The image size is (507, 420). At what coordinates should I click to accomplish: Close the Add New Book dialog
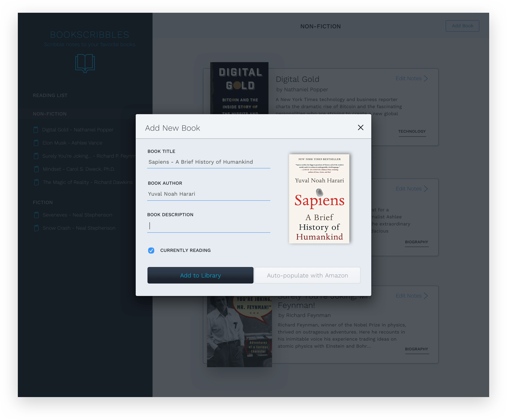(x=361, y=127)
